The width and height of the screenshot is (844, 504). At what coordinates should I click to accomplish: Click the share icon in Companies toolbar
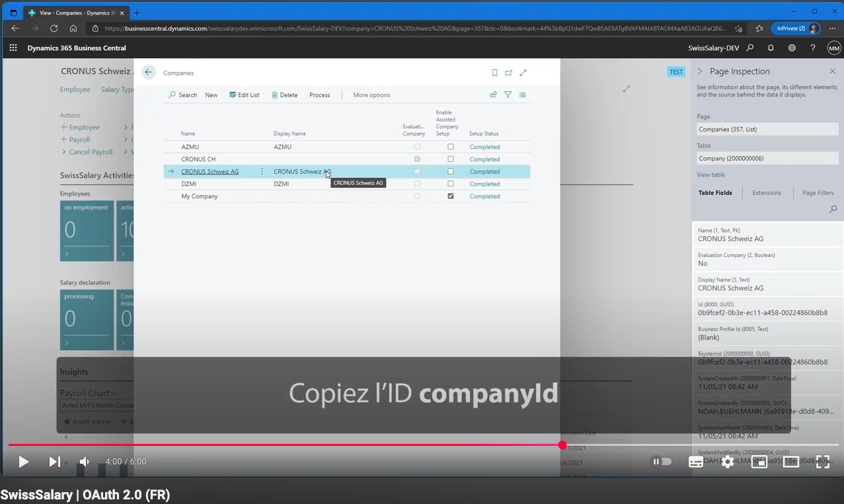493,95
